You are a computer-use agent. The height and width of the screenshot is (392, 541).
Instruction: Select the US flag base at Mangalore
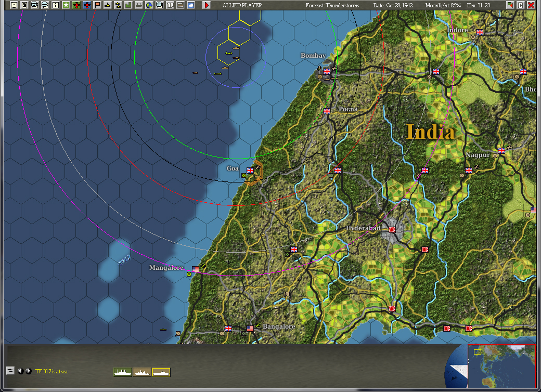(x=195, y=269)
